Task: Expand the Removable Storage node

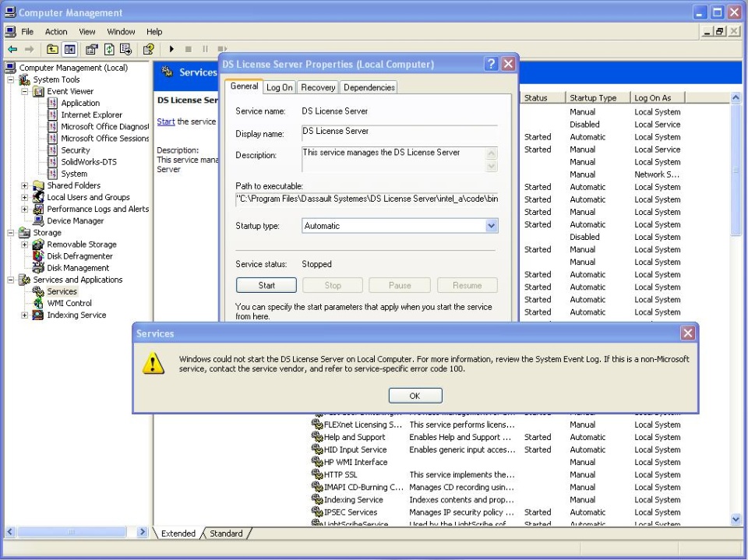Action: click(x=24, y=245)
